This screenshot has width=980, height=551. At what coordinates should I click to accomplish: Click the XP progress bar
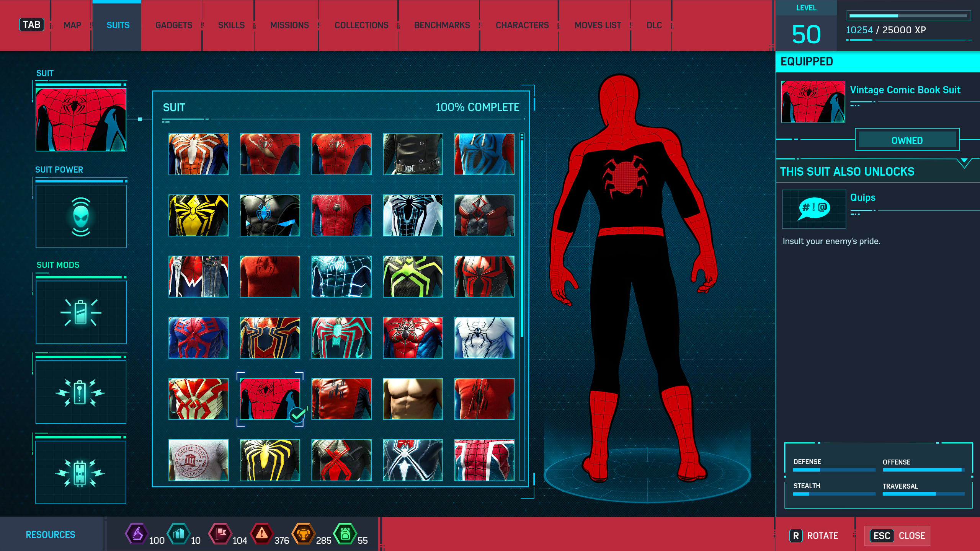point(908,16)
